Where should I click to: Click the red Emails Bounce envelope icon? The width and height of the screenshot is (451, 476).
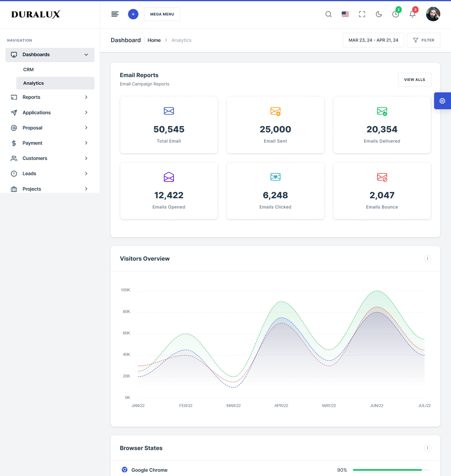382,177
